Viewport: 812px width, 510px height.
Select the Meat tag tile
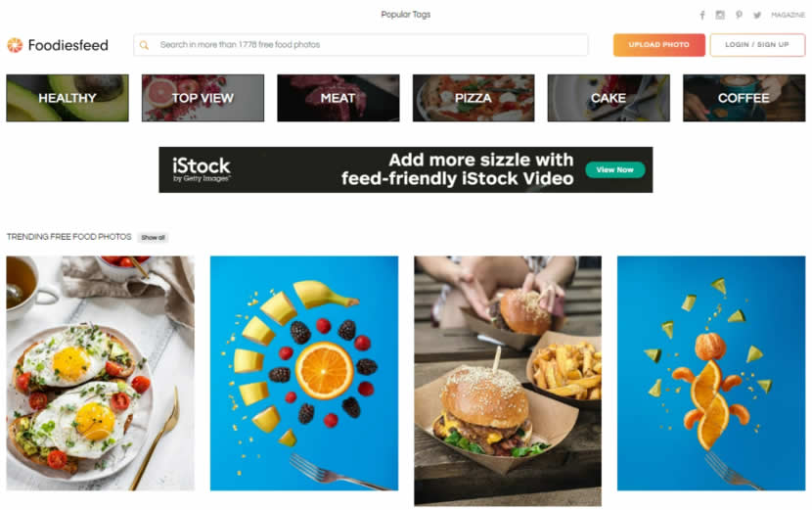coord(338,98)
